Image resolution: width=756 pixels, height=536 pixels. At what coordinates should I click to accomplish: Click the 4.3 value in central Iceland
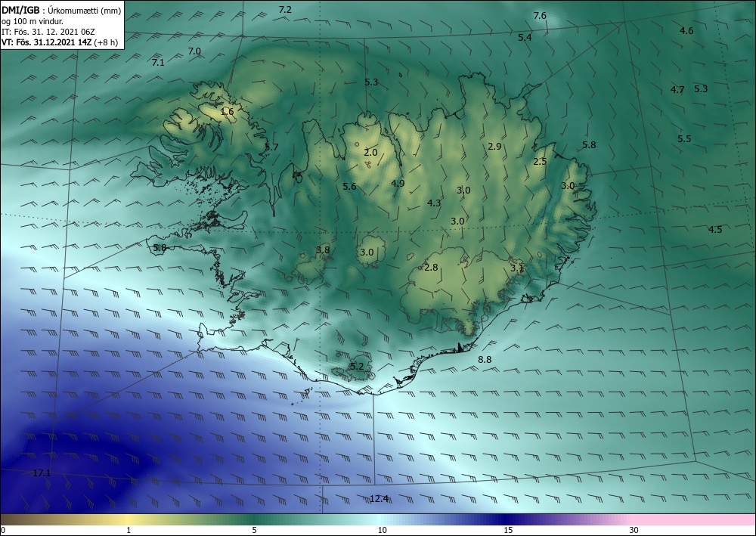pyautogui.click(x=434, y=203)
